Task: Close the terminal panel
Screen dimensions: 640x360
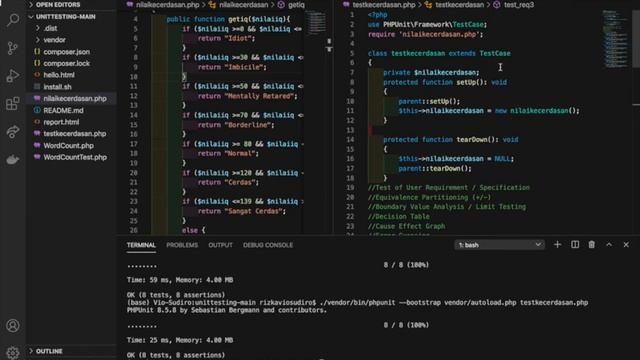Action: tap(626, 244)
